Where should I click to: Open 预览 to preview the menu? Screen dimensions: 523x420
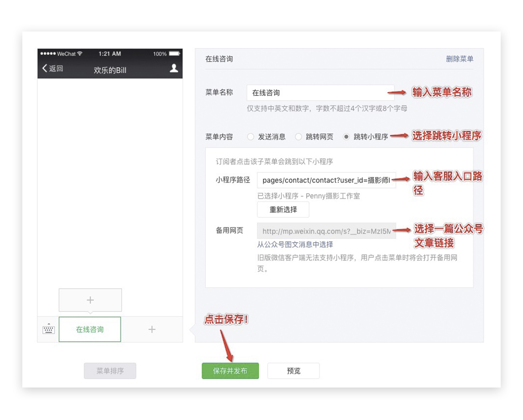[x=293, y=371]
